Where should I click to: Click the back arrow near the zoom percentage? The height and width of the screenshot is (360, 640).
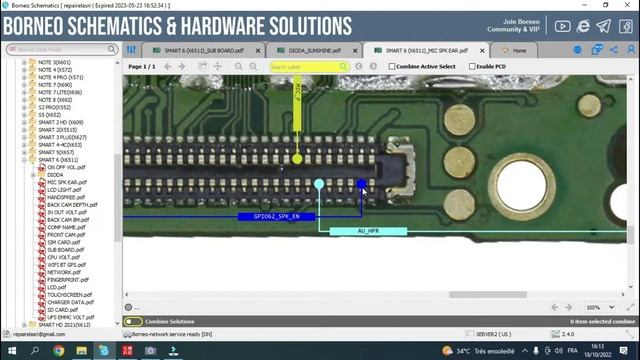[x=554, y=307]
